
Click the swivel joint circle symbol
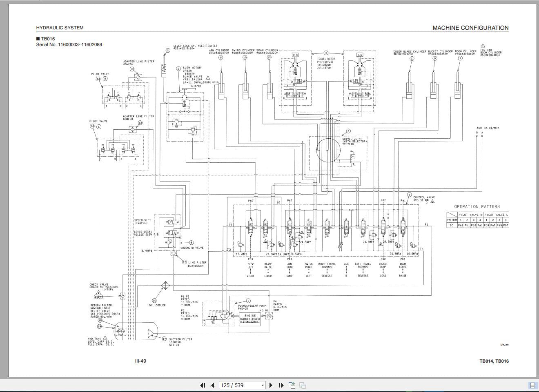click(x=327, y=150)
